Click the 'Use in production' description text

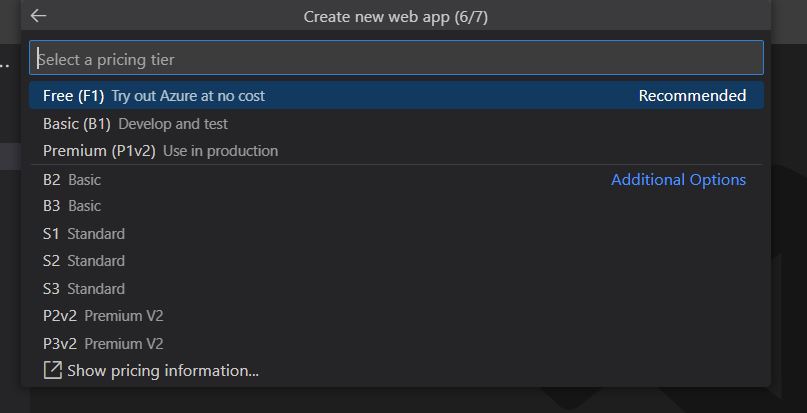coord(220,151)
